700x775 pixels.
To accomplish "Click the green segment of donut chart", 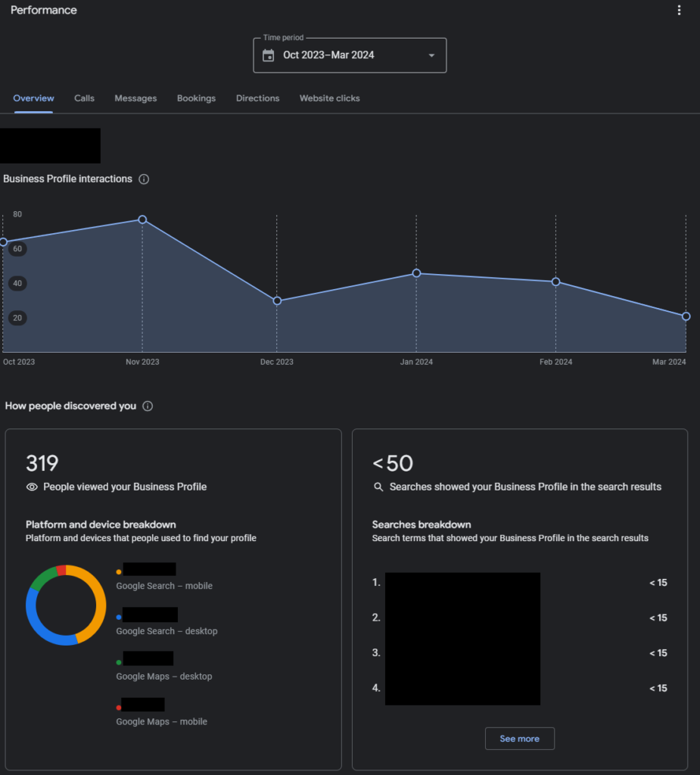I will tap(42, 577).
